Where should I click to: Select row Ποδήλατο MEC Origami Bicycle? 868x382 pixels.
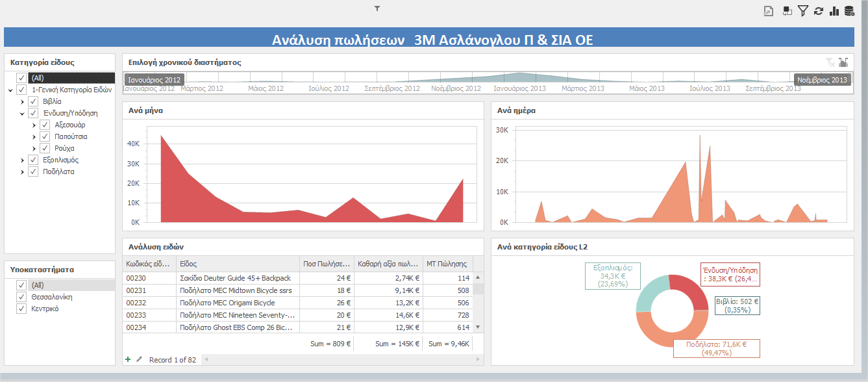tap(298, 303)
